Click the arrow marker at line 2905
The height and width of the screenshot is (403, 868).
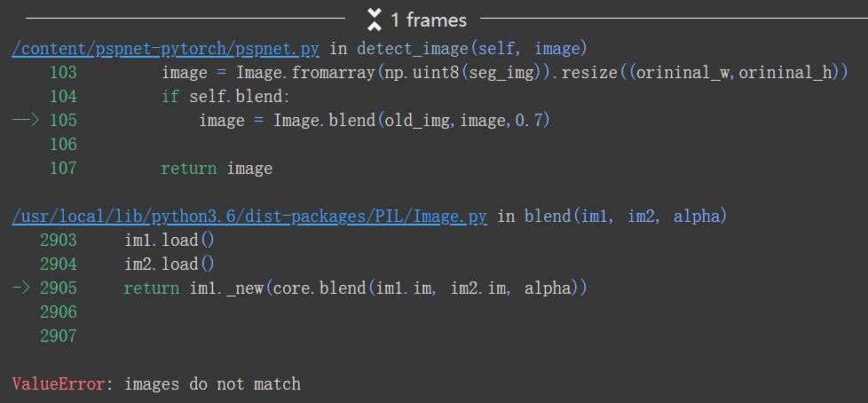pos(21,288)
